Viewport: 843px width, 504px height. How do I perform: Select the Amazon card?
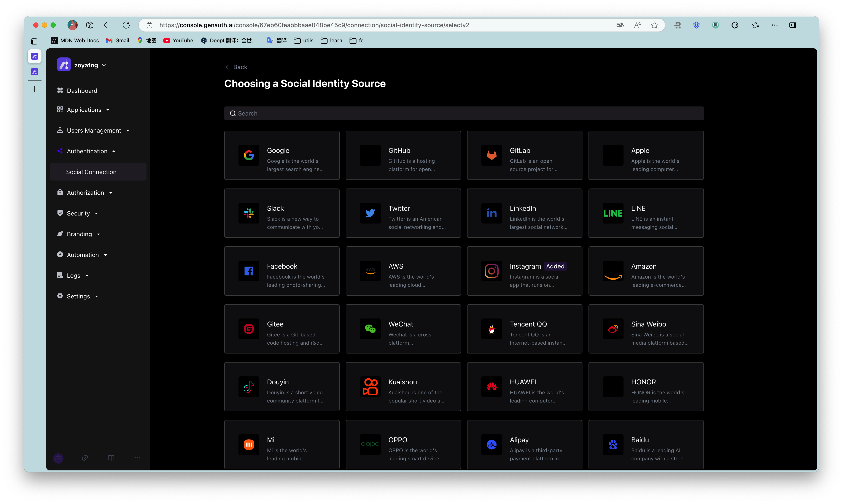click(646, 271)
